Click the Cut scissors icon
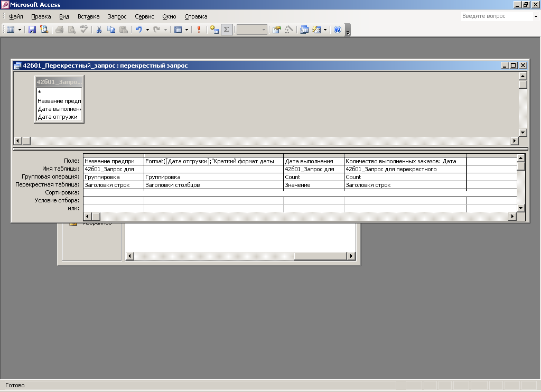Screen dimensions: 541x392 point(99,30)
